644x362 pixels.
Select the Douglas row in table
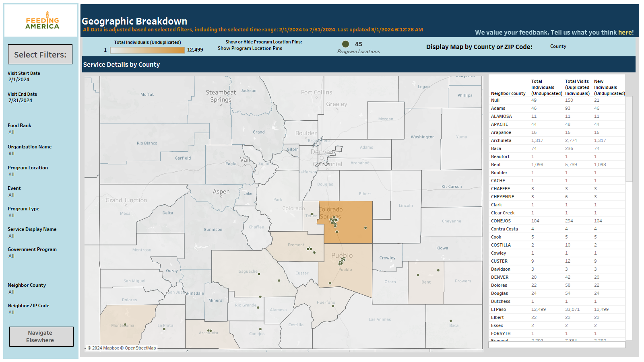pyautogui.click(x=557, y=293)
